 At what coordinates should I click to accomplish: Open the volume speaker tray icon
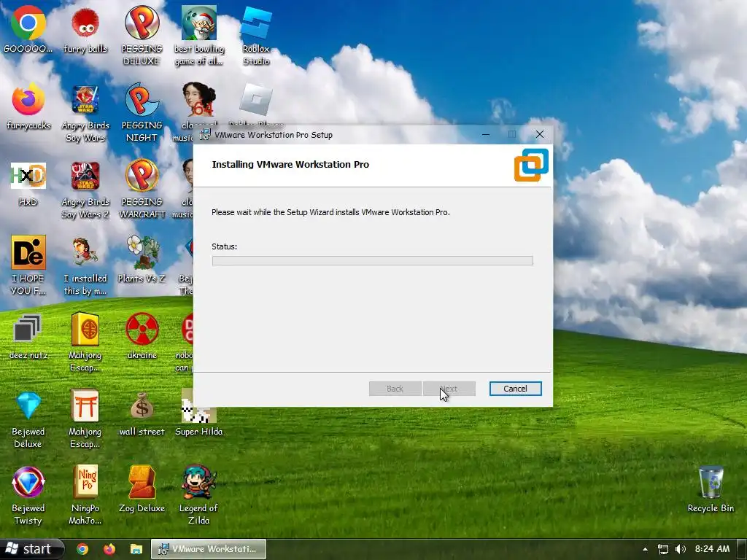pos(681,549)
